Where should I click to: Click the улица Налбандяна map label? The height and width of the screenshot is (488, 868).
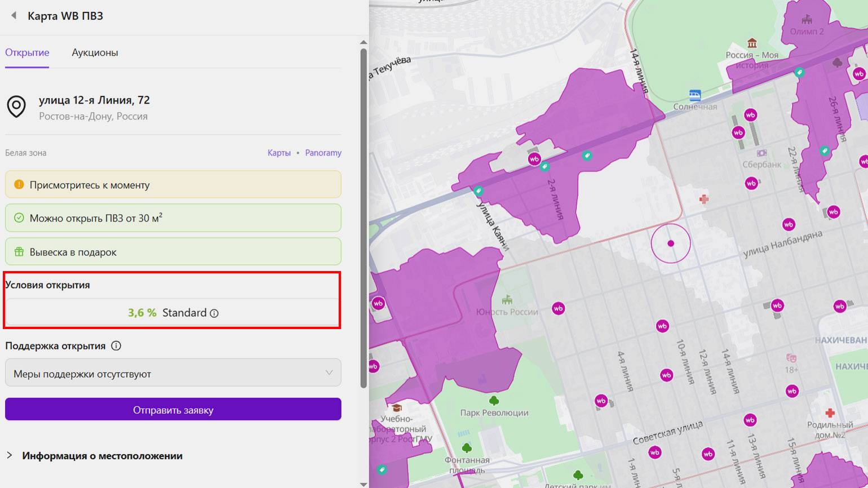point(782,245)
